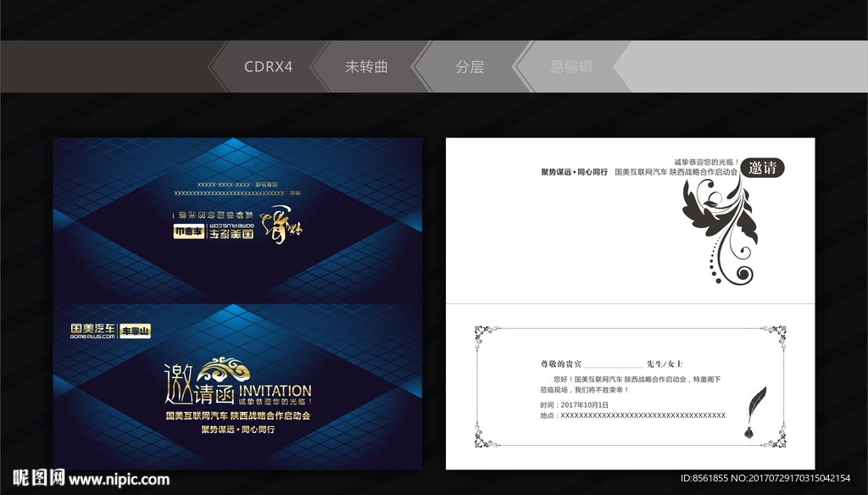Viewport: 868px width, 495px height.
Task: Click 先生/女士 text
Action: coord(665,364)
